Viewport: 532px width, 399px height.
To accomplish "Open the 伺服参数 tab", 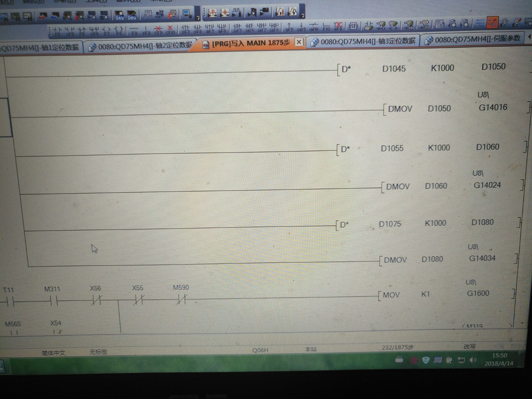I will coord(473,39).
